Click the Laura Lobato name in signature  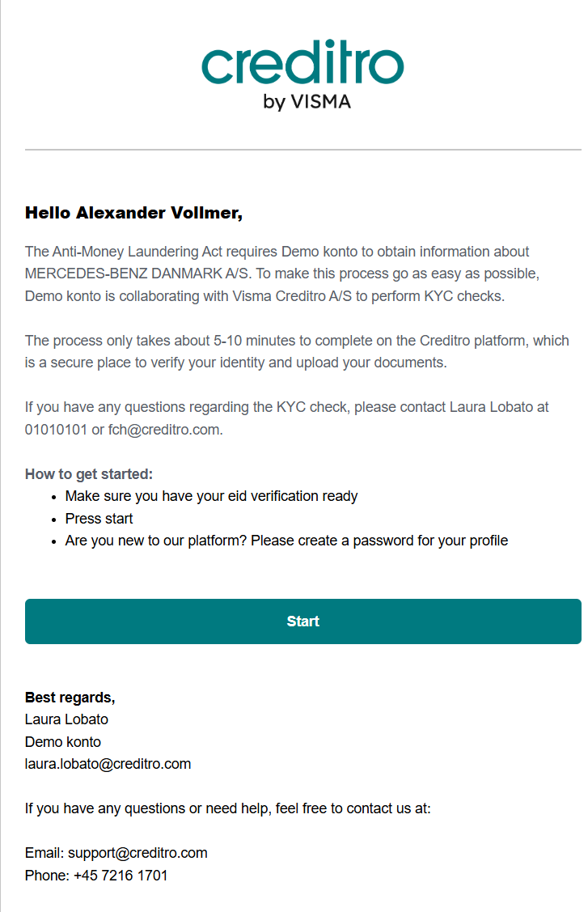(x=66, y=719)
